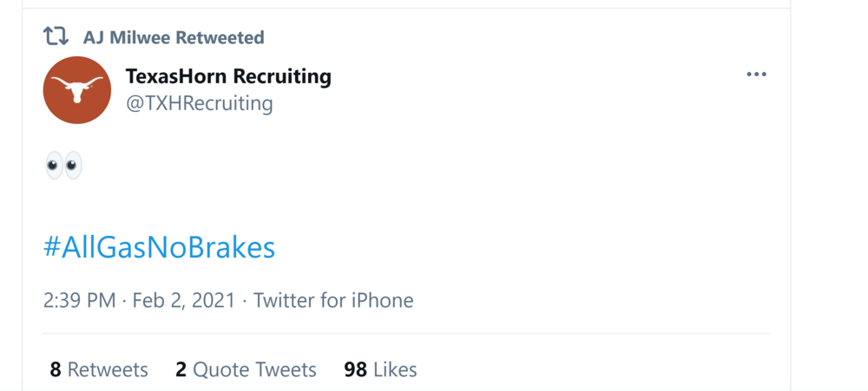Visit the @TXHRecruiting handle
Image resolution: width=868 pixels, height=391 pixels.
click(199, 104)
